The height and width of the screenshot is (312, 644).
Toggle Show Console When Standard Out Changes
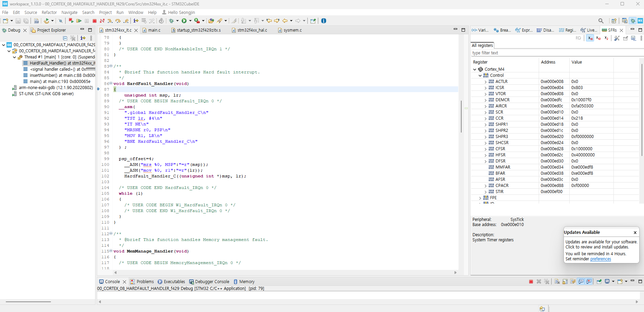point(581,281)
